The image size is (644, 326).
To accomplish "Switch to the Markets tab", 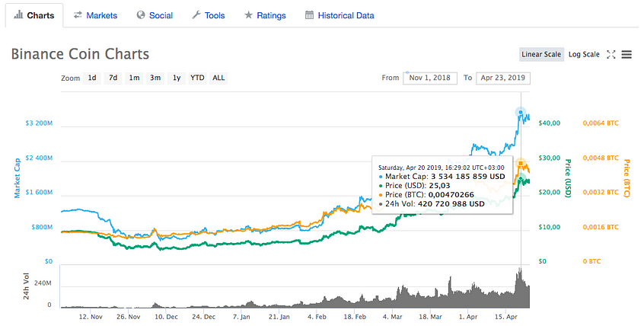I will click(x=95, y=16).
